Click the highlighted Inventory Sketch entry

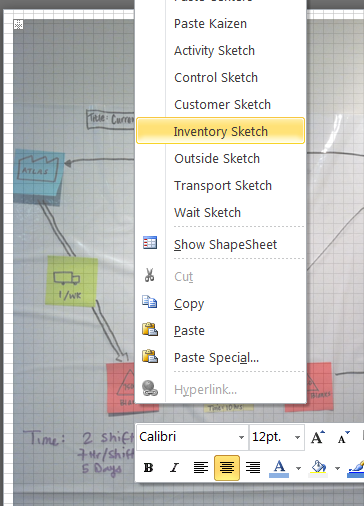(220, 131)
